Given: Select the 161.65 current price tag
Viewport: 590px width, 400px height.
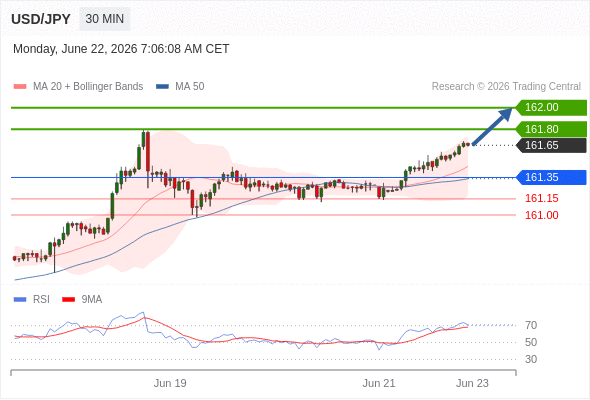Looking at the screenshot, I should 551,145.
